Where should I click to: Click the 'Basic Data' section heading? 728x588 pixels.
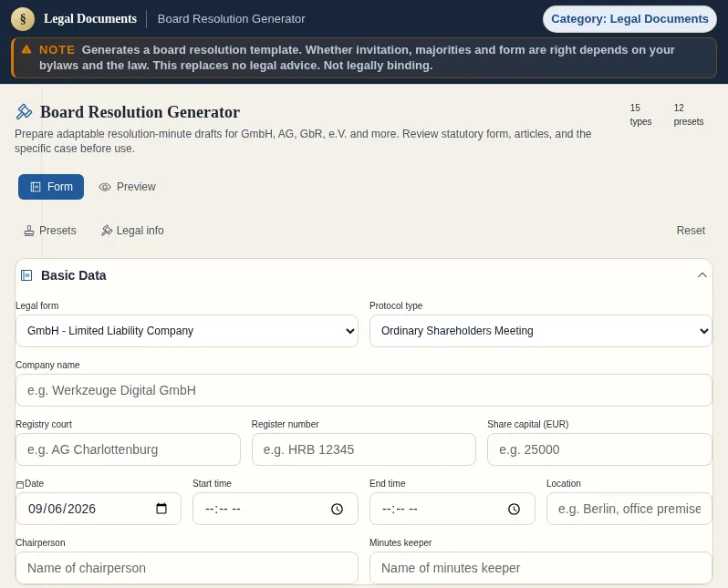pyautogui.click(x=73, y=275)
